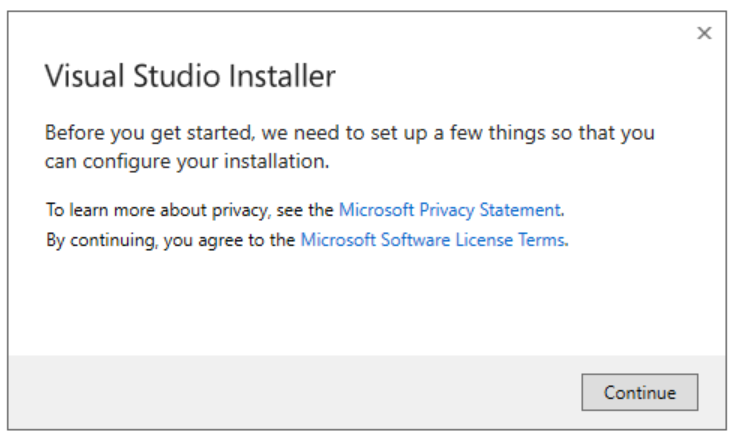Click the 'Terms' word in the license link

coord(541,240)
